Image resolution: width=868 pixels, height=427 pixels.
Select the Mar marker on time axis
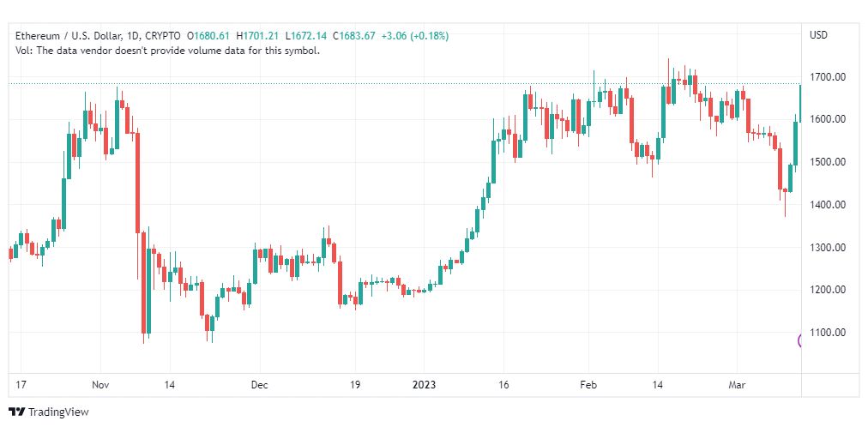(737, 385)
